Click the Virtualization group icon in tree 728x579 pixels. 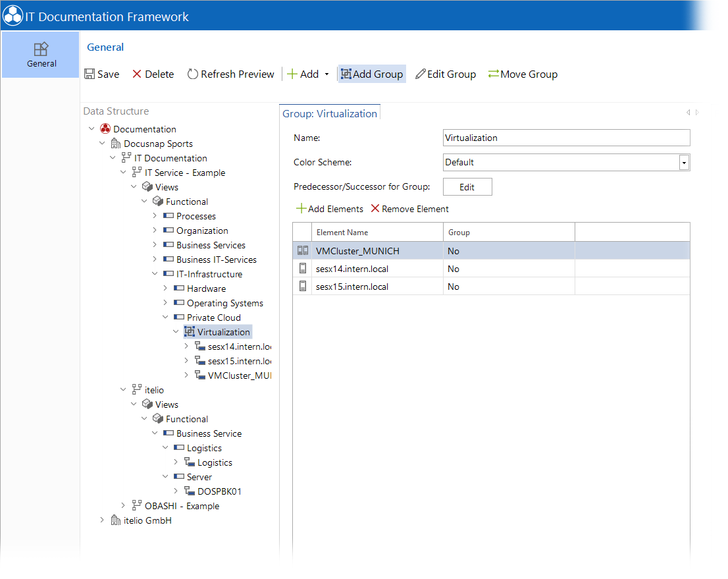190,332
